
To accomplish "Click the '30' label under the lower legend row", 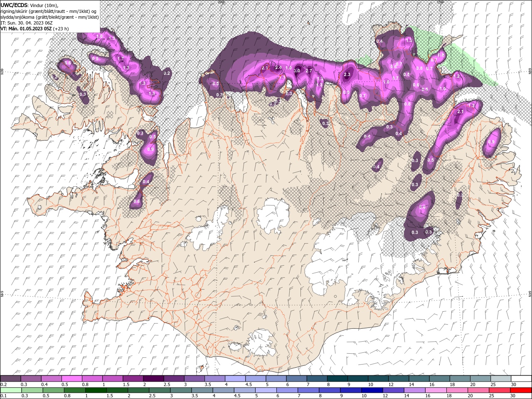I will (513, 396).
